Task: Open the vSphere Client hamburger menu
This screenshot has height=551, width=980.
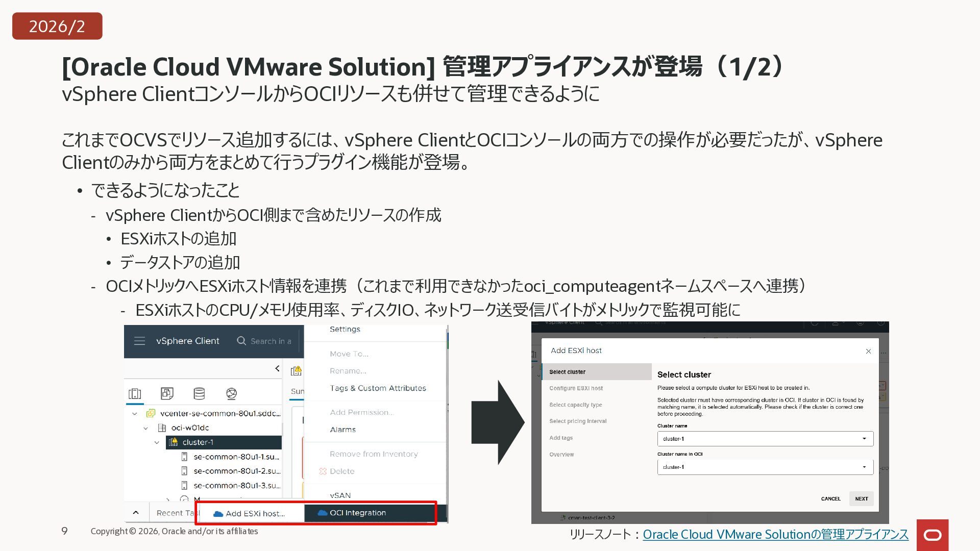Action: click(x=139, y=341)
